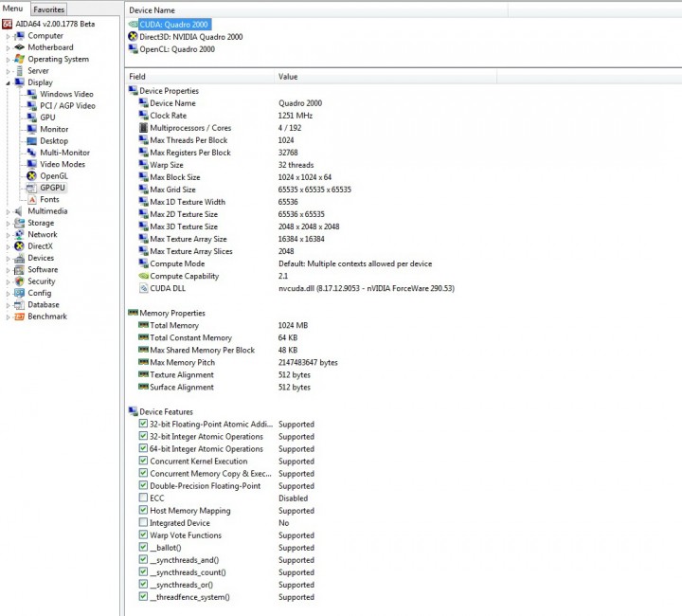Click the Storage drive icon
The height and width of the screenshot is (616, 682).
point(20,223)
